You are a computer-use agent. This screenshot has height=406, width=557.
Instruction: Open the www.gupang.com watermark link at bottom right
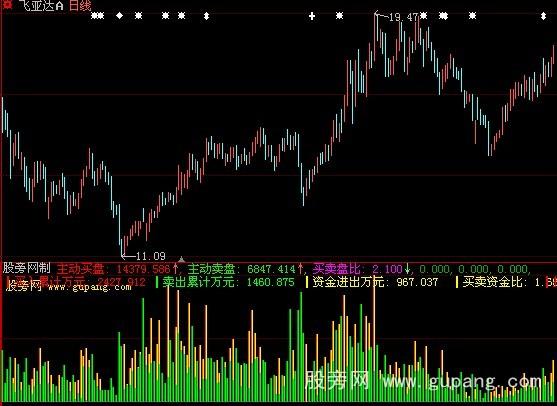[x=462, y=382]
